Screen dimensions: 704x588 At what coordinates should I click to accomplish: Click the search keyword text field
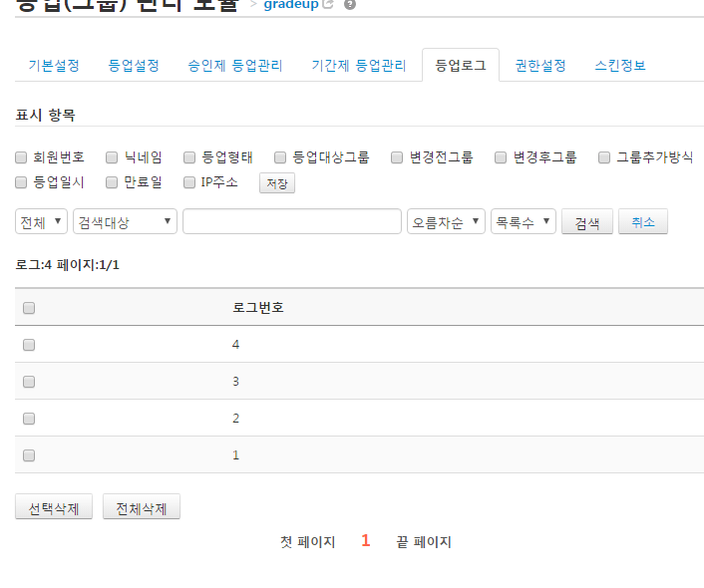pyautogui.click(x=292, y=221)
